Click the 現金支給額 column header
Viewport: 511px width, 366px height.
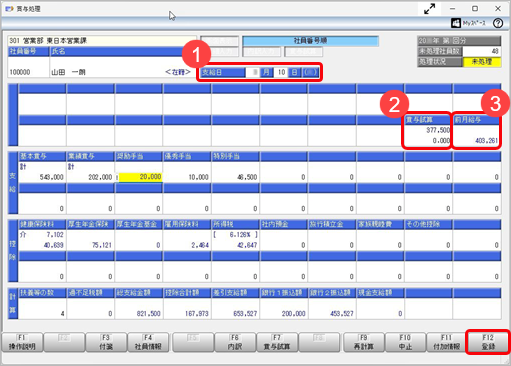[380, 293]
